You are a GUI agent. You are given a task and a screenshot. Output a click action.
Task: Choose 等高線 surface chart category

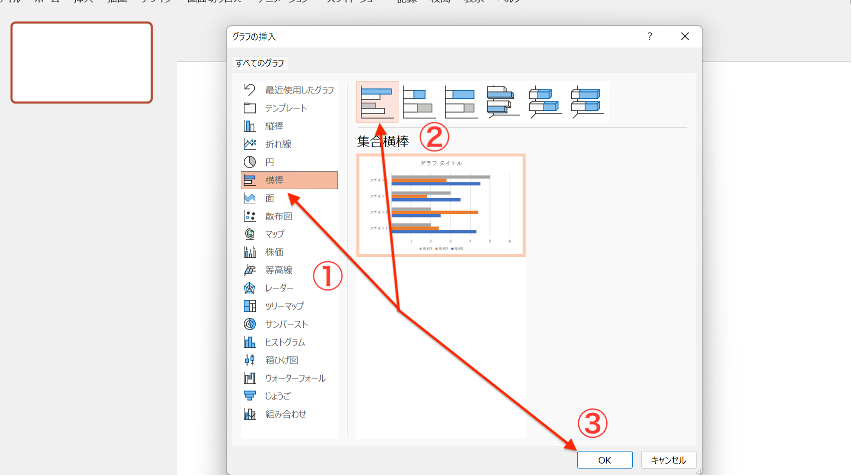[289, 270]
